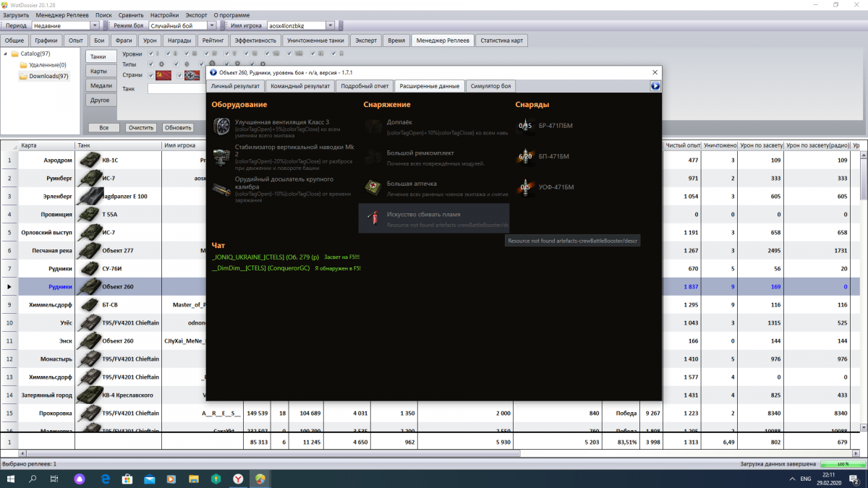
Task: Toggle the first Уровни tier checkbox
Action: pos(150,53)
